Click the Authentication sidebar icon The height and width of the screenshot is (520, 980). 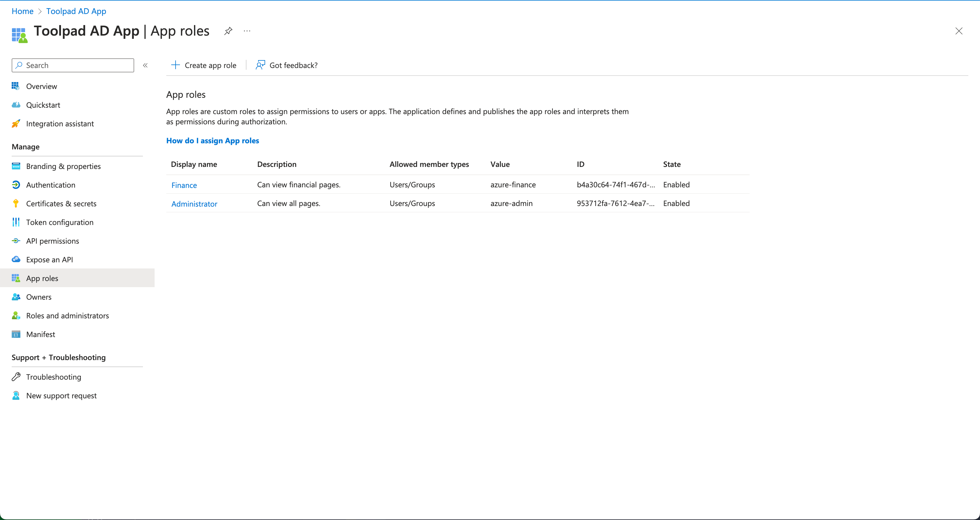pos(15,185)
